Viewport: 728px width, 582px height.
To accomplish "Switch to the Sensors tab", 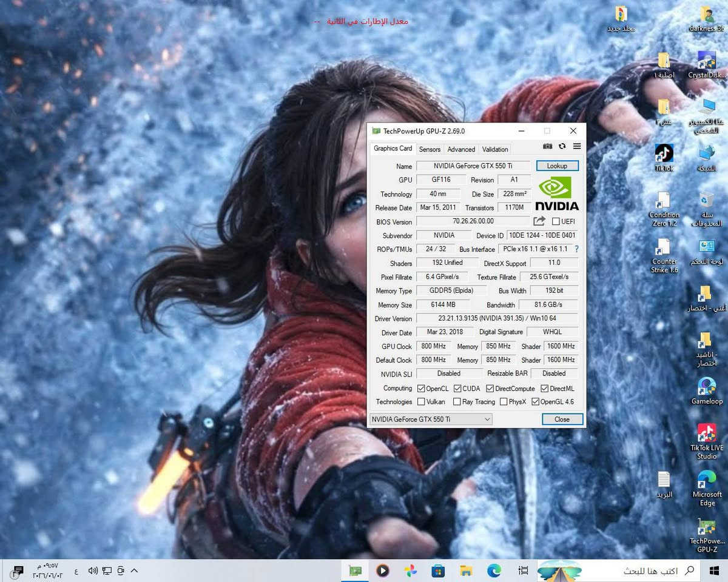I will (430, 149).
